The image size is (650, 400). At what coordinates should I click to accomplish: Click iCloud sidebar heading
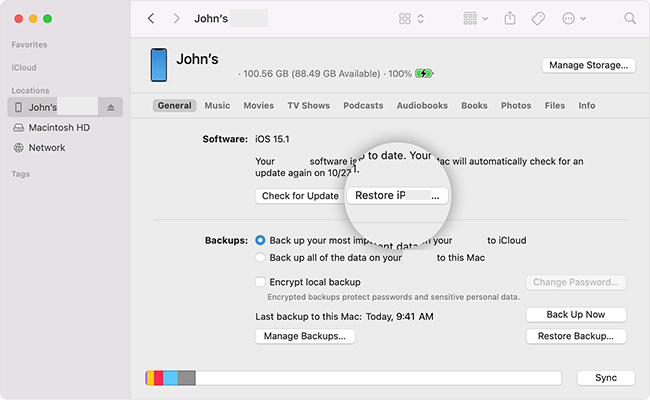point(24,67)
